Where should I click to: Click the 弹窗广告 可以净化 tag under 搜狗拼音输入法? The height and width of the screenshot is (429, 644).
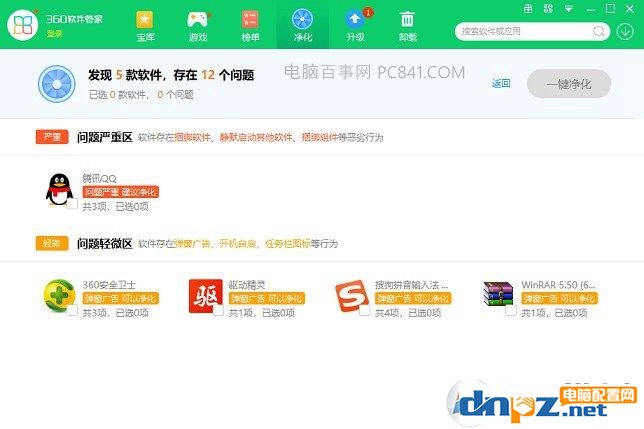pos(413,298)
